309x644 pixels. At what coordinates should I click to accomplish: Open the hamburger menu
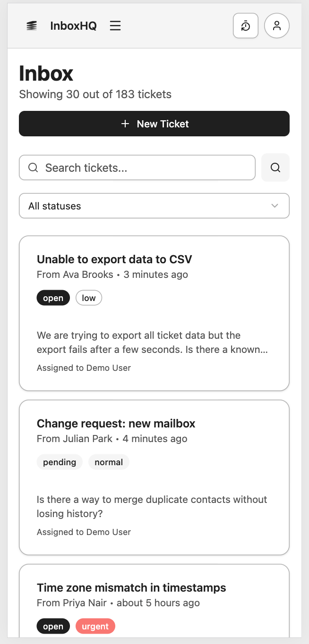[x=115, y=26]
